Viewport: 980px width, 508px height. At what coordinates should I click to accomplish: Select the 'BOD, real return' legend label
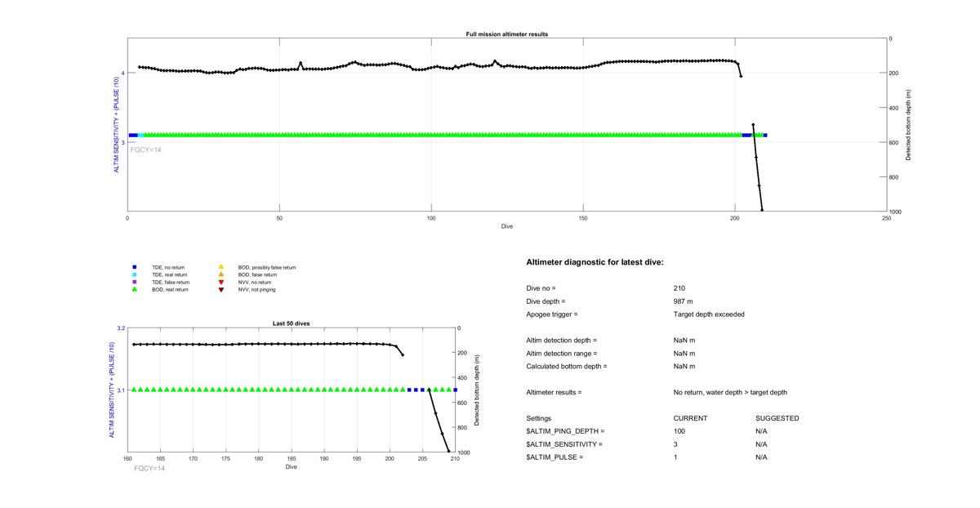pyautogui.click(x=170, y=289)
